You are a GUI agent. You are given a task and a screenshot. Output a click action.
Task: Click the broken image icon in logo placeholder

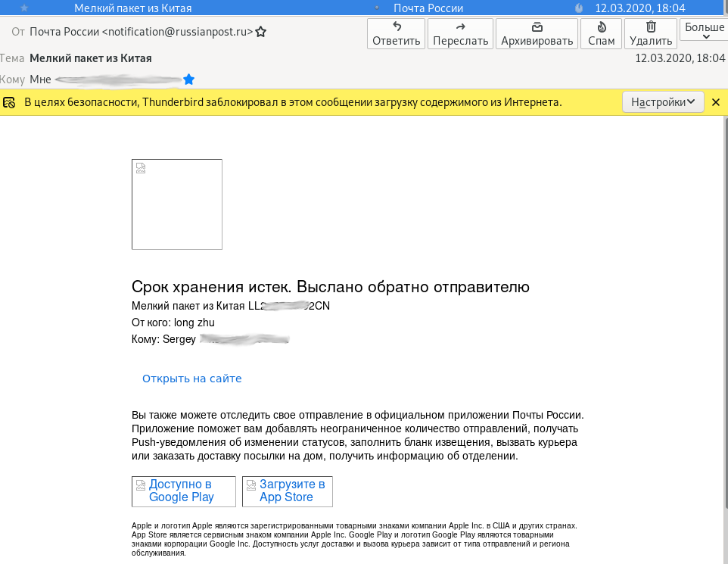(x=141, y=168)
